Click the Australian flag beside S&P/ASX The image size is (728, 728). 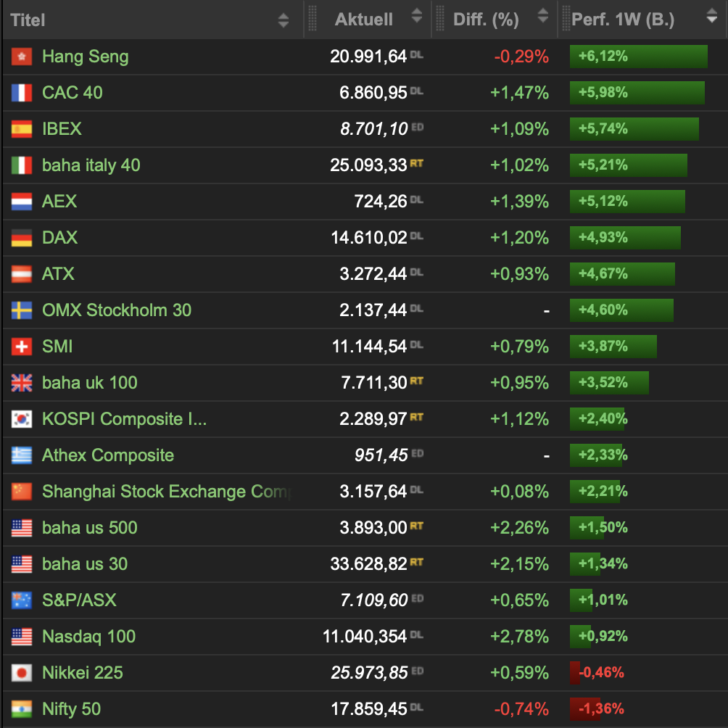[22, 600]
